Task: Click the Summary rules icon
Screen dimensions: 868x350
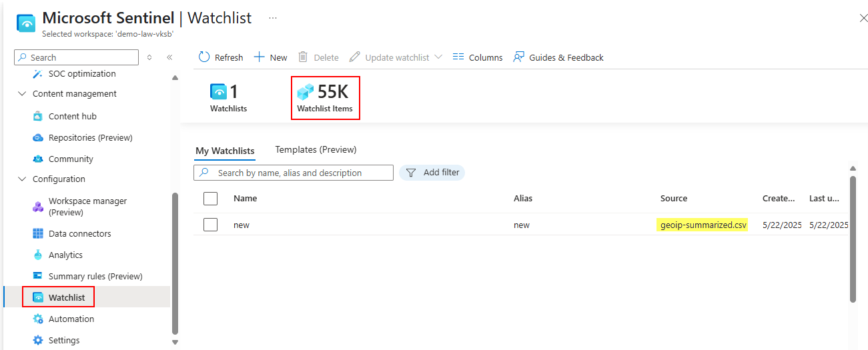Action: [x=38, y=276]
